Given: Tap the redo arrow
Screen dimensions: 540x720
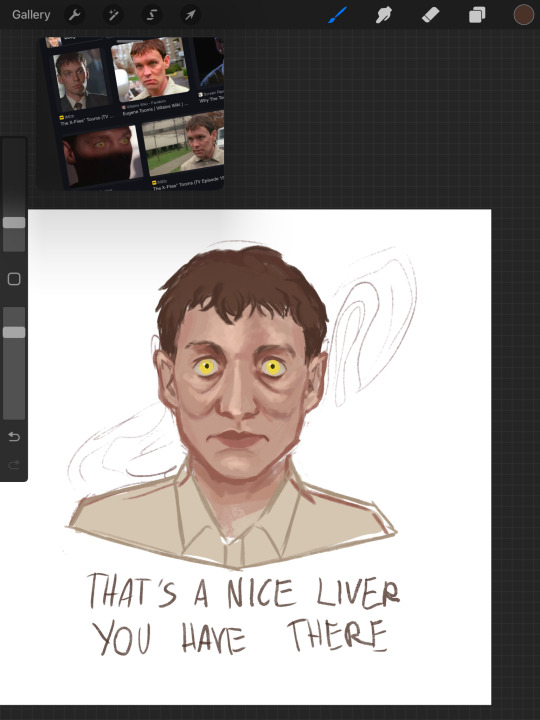Looking at the screenshot, I should point(14,465).
